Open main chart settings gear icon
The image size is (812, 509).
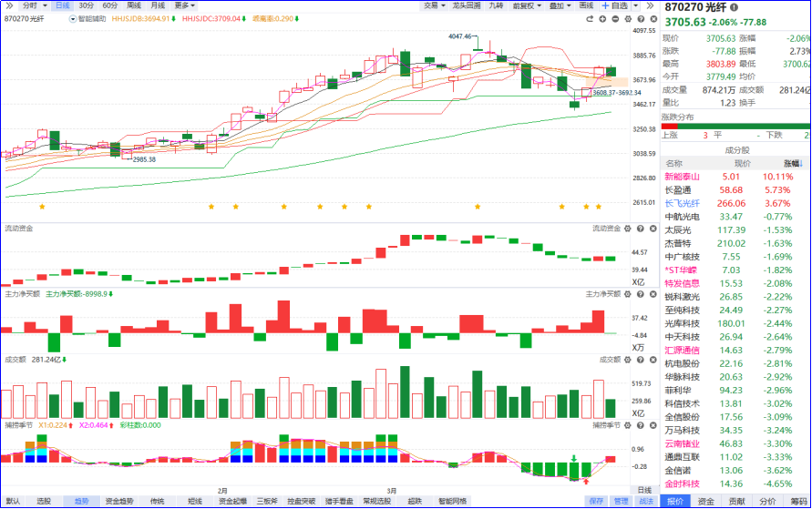pos(628,19)
